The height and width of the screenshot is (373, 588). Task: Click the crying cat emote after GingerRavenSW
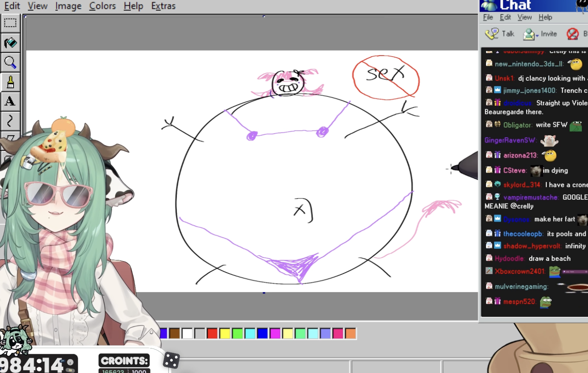pyautogui.click(x=549, y=140)
